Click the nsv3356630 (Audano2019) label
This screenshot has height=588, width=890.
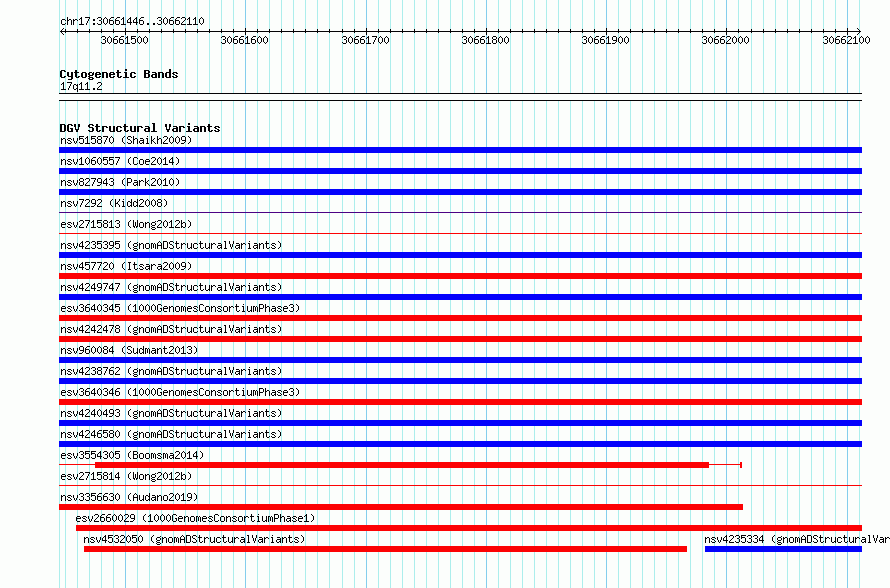[129, 497]
